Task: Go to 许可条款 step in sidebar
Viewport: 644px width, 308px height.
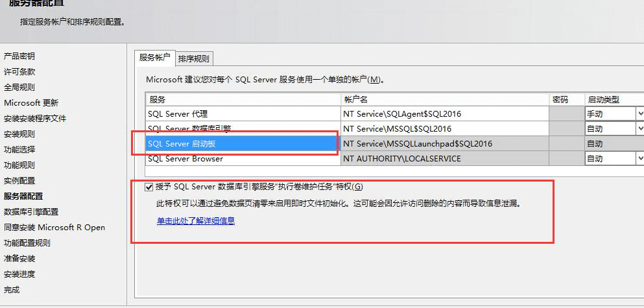Action: tap(19, 72)
